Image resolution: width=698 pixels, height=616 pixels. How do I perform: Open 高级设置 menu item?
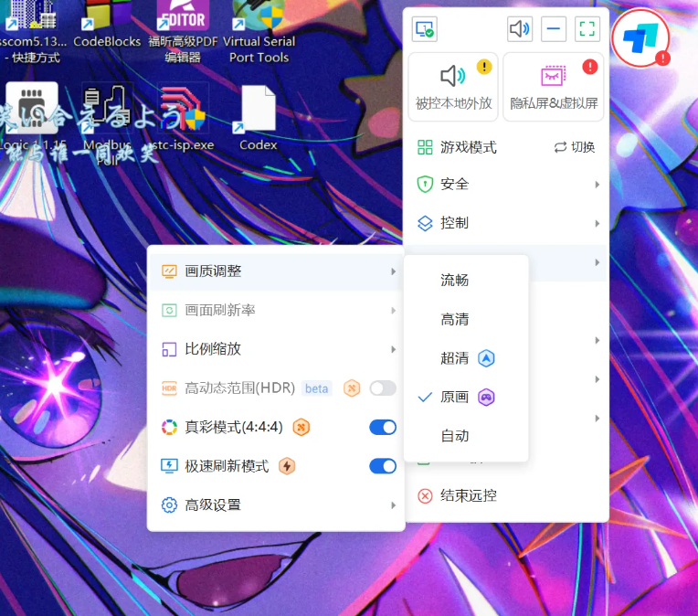[x=276, y=505]
